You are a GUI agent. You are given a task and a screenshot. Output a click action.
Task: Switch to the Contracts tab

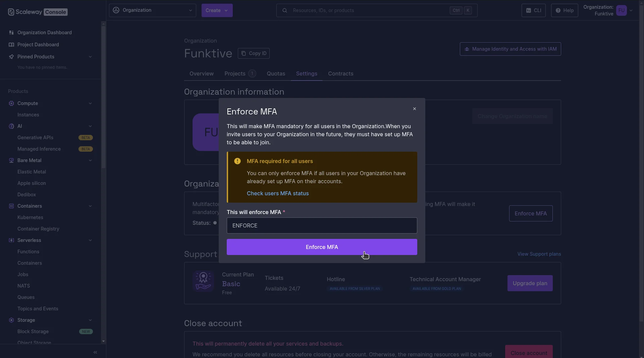pos(341,74)
